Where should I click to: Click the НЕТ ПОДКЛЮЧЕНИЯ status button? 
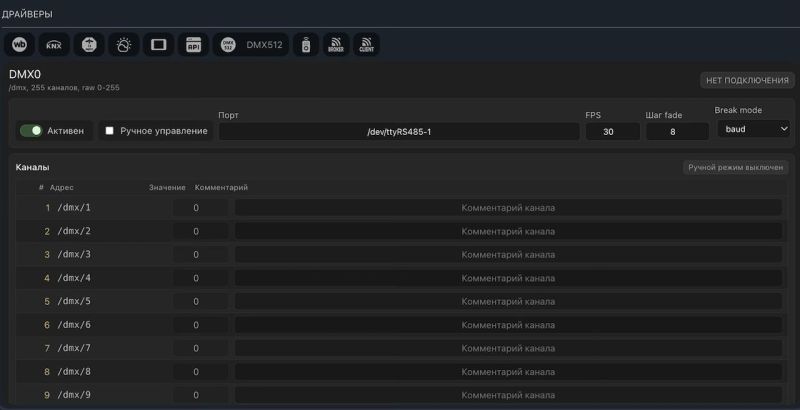click(747, 80)
